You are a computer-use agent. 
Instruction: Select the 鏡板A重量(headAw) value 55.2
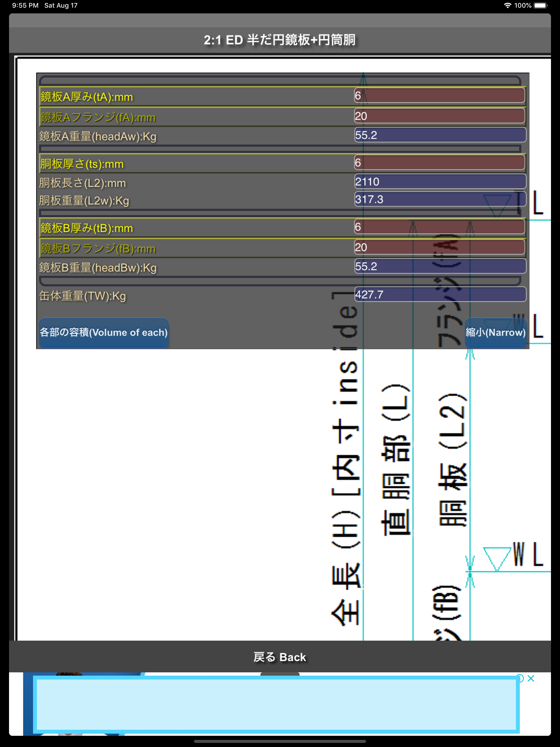[x=440, y=135]
